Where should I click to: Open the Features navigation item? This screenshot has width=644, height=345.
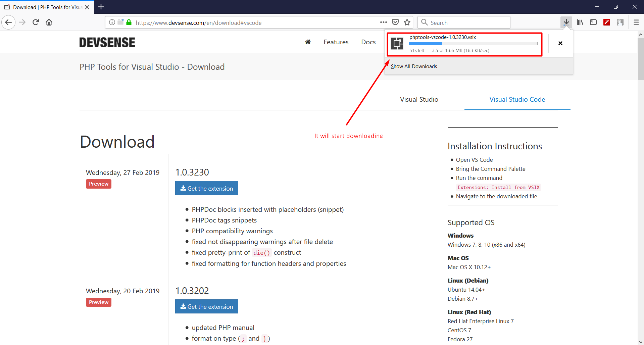(336, 42)
